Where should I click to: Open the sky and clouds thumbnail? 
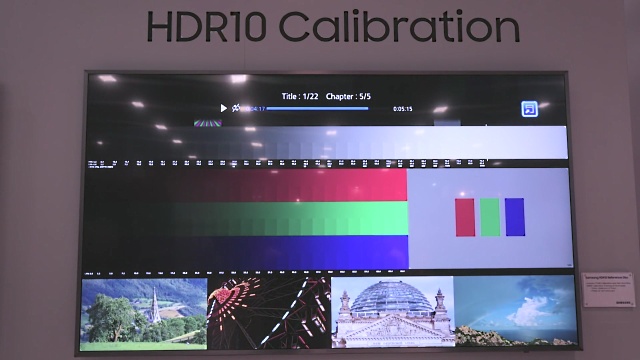tap(516, 311)
